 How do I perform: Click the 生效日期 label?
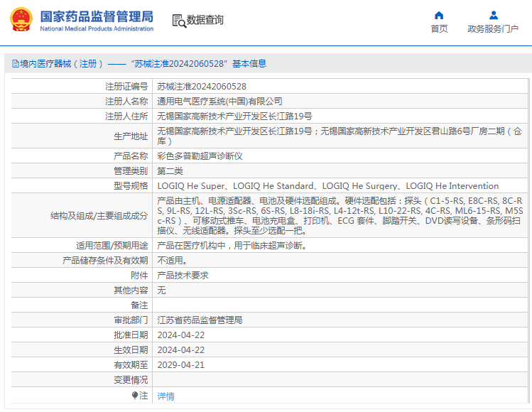[x=131, y=350]
